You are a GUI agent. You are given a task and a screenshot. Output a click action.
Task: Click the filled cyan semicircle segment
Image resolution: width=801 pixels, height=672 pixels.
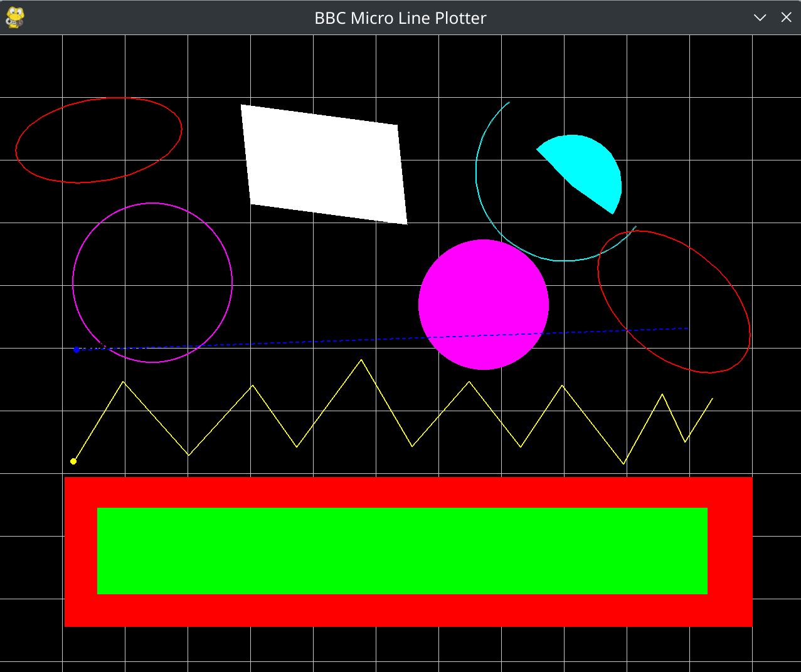click(x=587, y=169)
